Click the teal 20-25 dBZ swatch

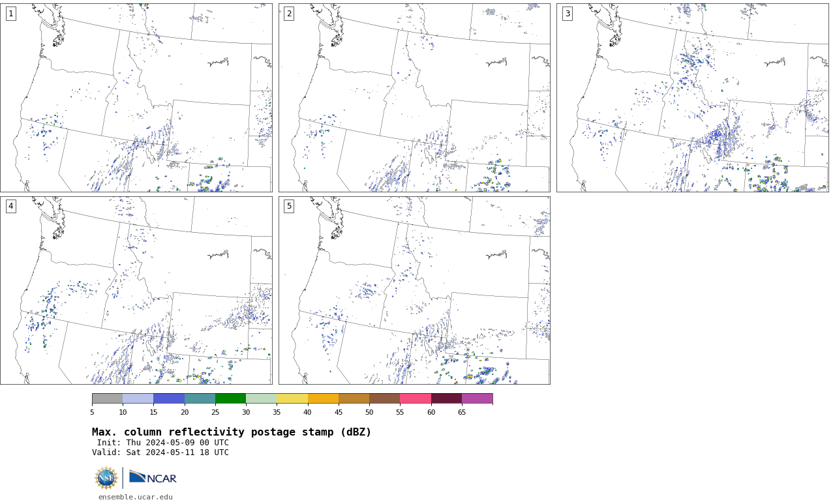tap(200, 398)
